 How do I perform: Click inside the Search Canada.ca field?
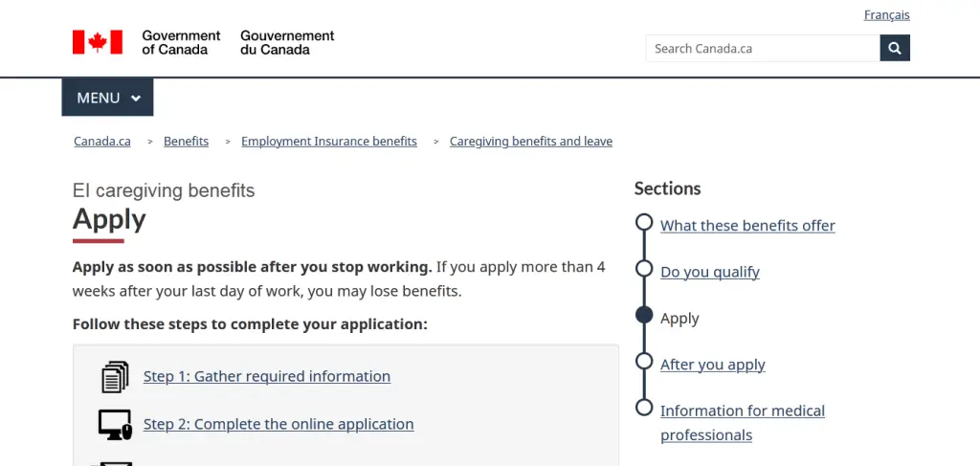[762, 48]
